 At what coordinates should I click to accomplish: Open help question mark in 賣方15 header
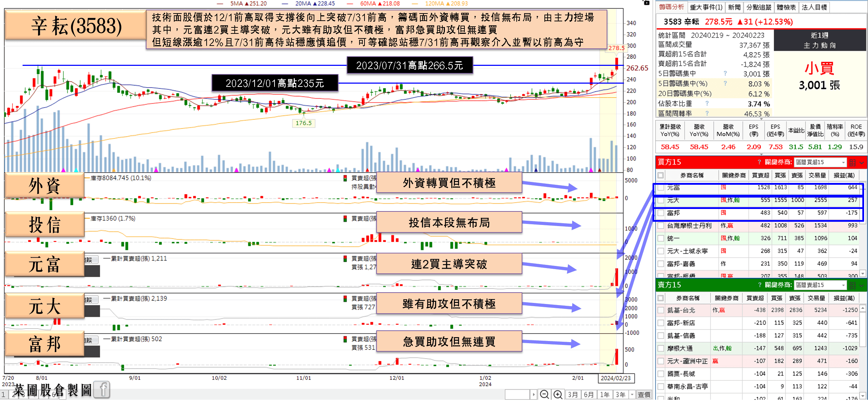point(759,285)
